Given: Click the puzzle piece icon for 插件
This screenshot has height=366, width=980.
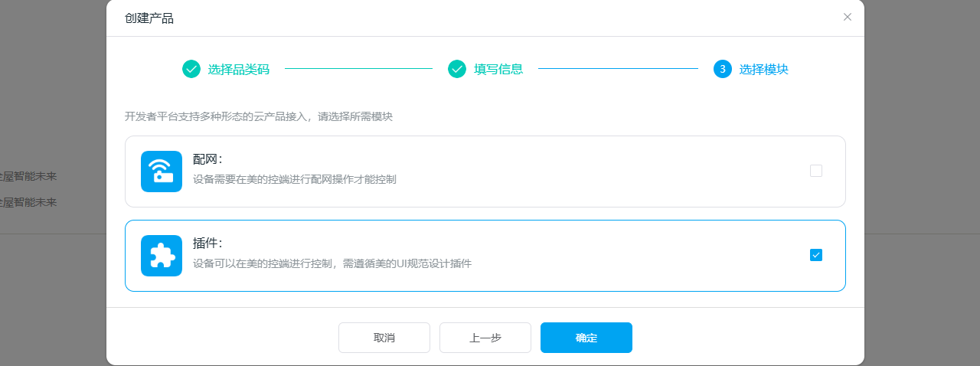Looking at the screenshot, I should (x=161, y=256).
